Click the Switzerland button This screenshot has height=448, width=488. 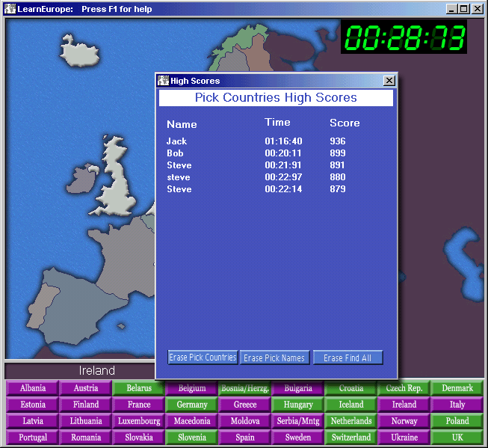(x=351, y=438)
